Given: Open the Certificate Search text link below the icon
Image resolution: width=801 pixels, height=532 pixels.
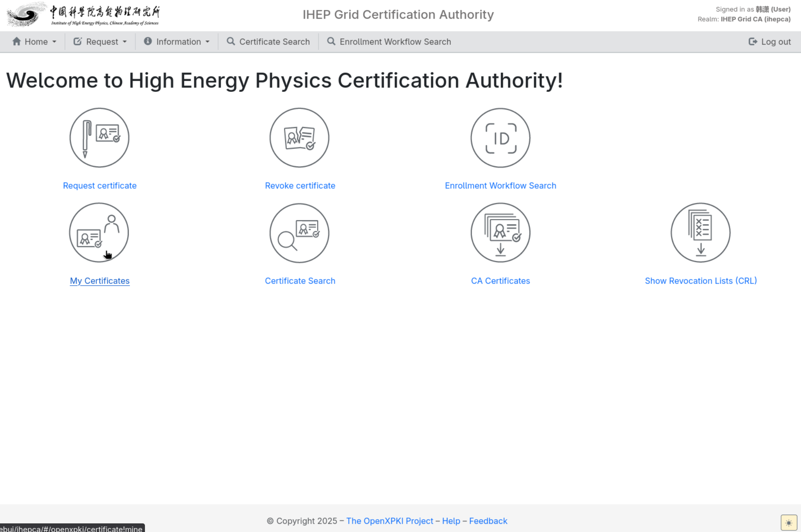Looking at the screenshot, I should [300, 281].
